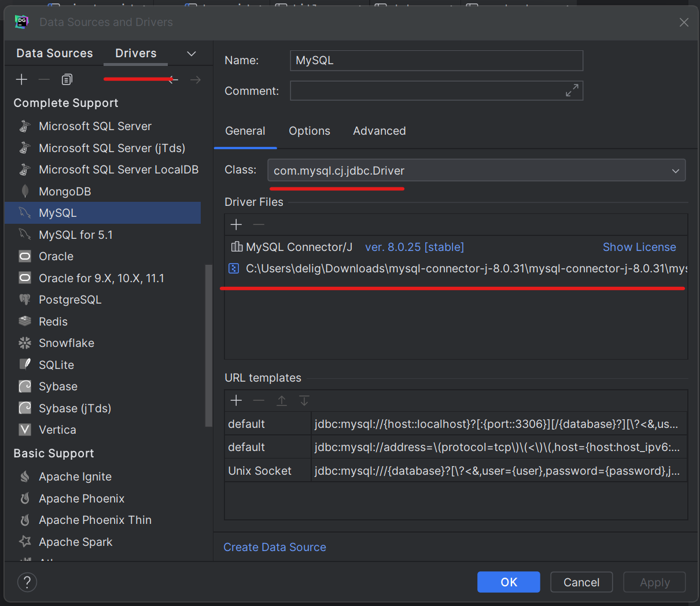Select the address=(protocol=tcp) URL template row
The width and height of the screenshot is (700, 606).
pyautogui.click(x=456, y=447)
